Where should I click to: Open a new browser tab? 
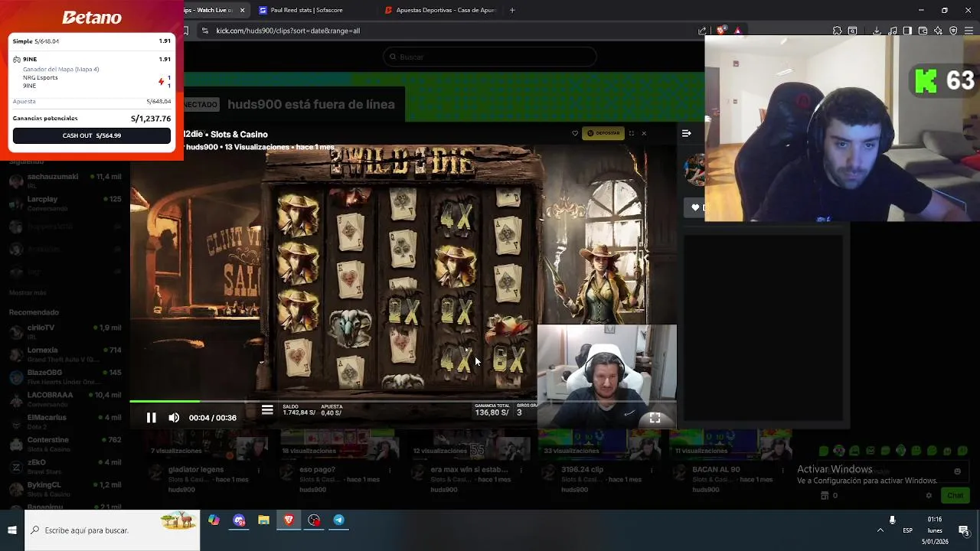coord(512,10)
